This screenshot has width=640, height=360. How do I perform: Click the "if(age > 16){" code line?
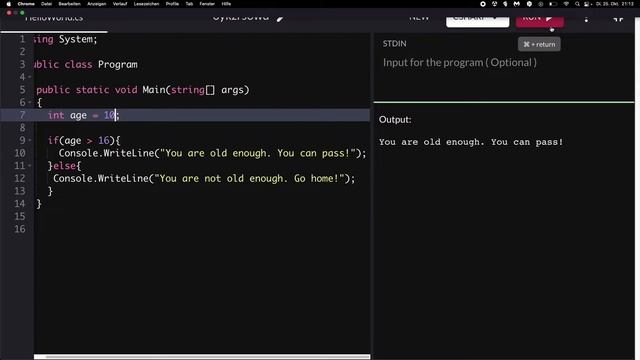(84, 140)
